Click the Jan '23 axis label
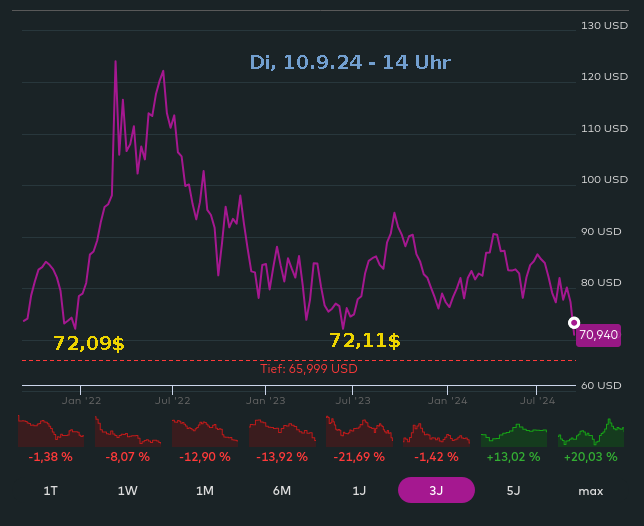The width and height of the screenshot is (644, 526). click(265, 401)
